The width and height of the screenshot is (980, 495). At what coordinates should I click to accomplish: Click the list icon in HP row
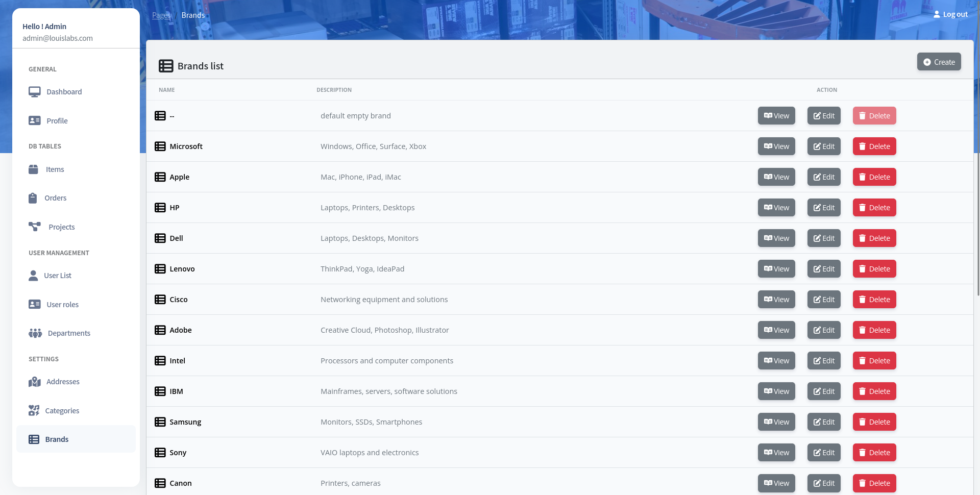160,208
